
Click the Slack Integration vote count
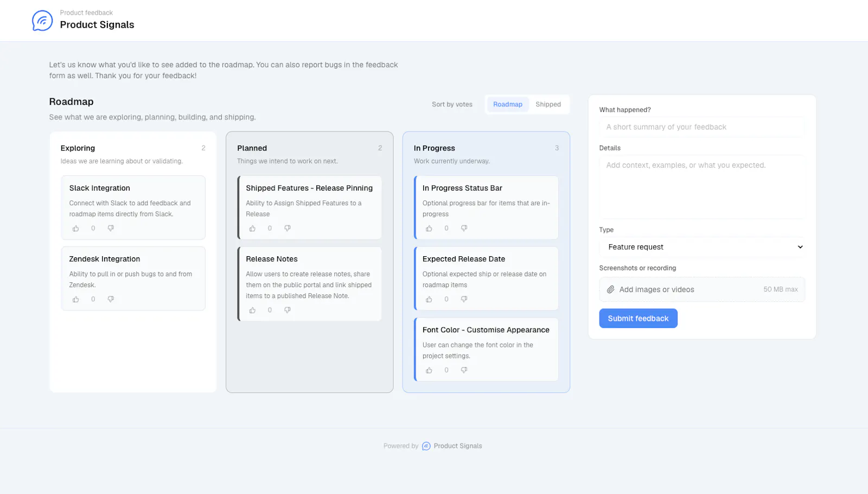[93, 229]
